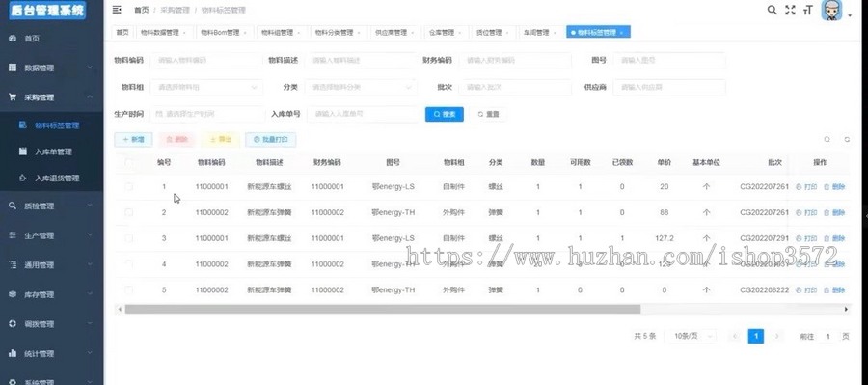Screen dimensions: 868x385
Task: Open the 生产时间 date picker
Action: point(207,114)
